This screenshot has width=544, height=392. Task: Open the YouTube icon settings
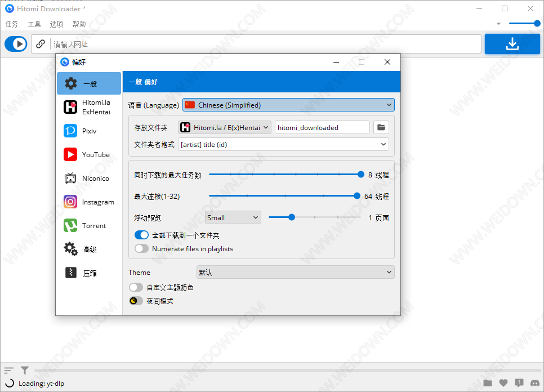pyautogui.click(x=70, y=154)
